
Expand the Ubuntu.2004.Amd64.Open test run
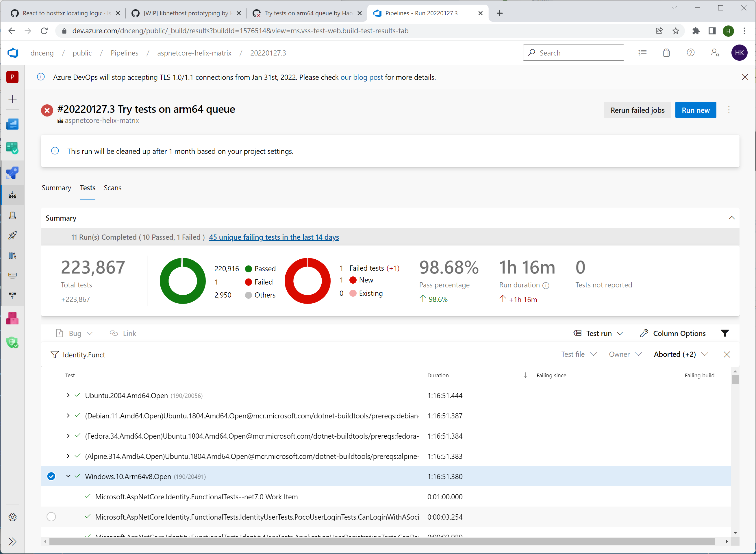click(x=68, y=395)
